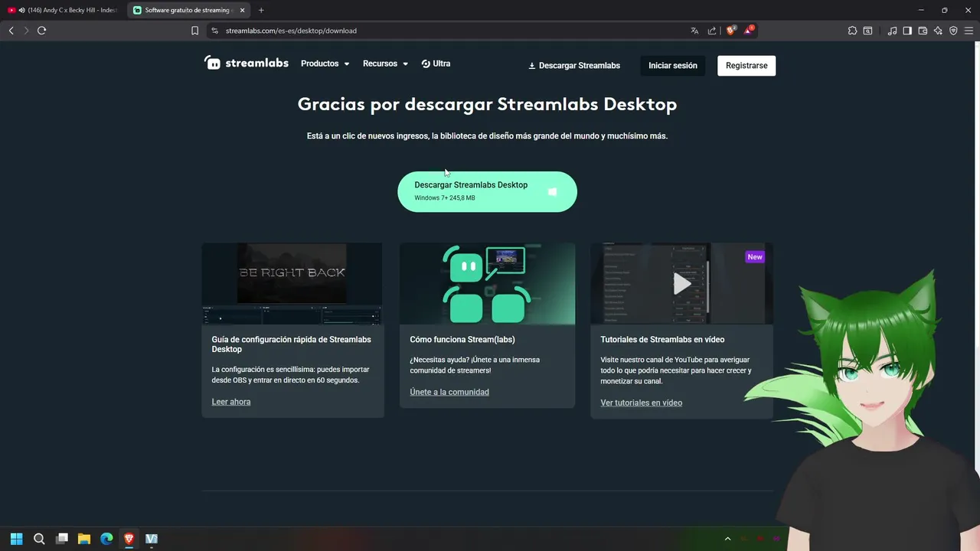This screenshot has width=980, height=551.
Task: Click the Windows icon on the download button
Action: (553, 192)
